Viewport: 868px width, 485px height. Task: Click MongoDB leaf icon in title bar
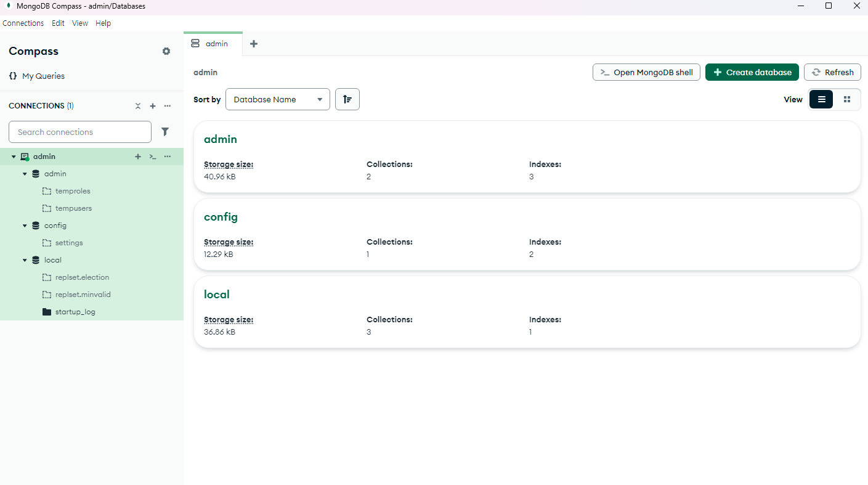tap(8, 6)
